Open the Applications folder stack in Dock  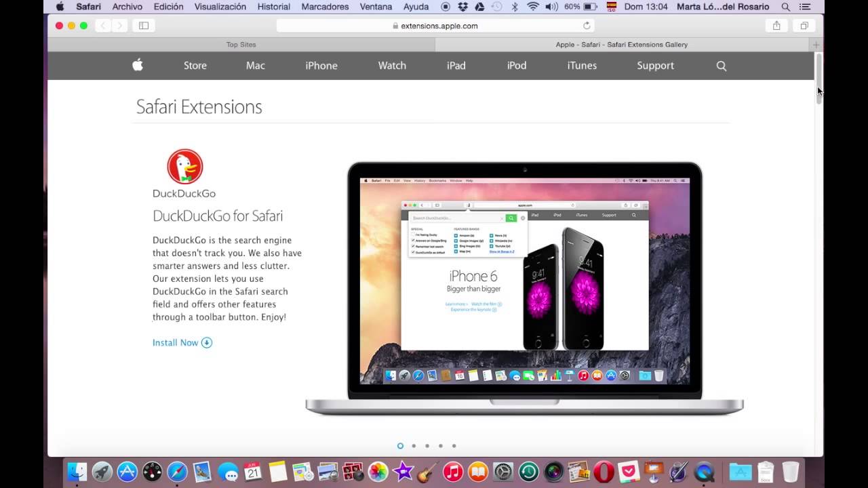(740, 472)
